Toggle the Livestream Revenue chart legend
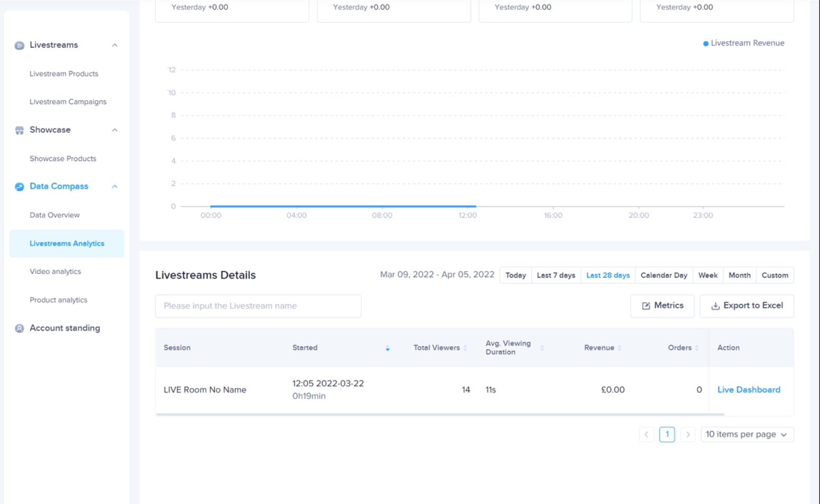The width and height of the screenshot is (820, 504). pyautogui.click(x=743, y=43)
